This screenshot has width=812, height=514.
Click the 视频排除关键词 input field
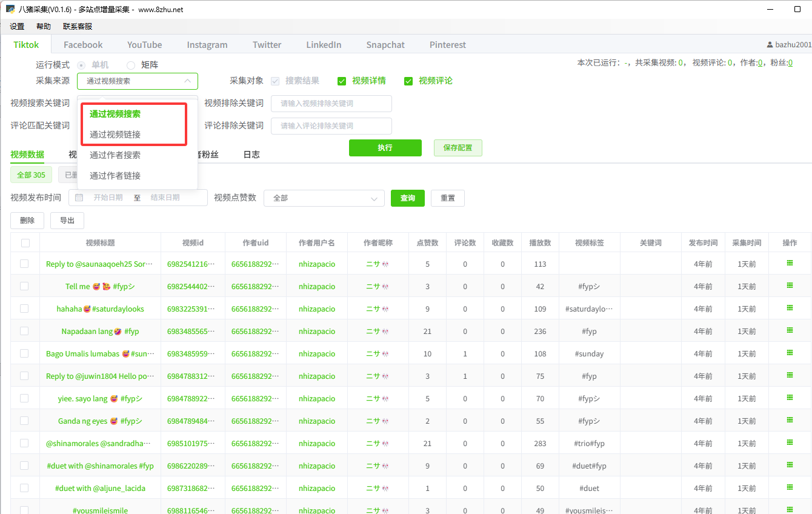[x=331, y=104]
